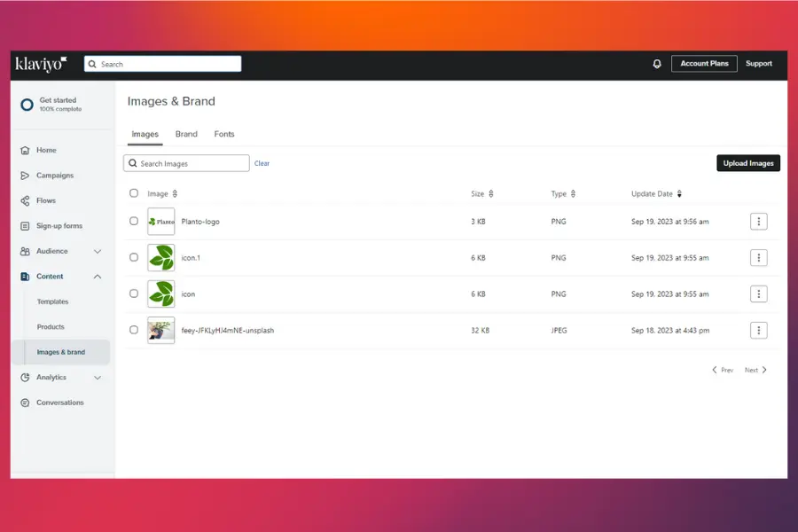Image resolution: width=798 pixels, height=532 pixels.
Task: Select the feey-JFKLyHJ4mNE-unsplash checkbox
Action: (134, 329)
